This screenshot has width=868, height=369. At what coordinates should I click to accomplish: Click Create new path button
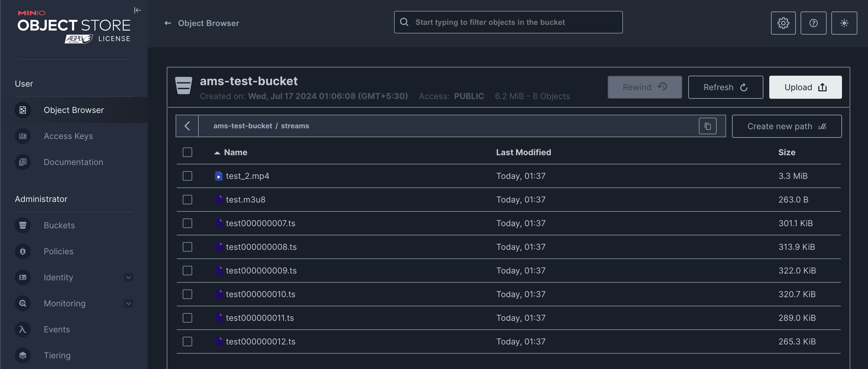point(786,126)
